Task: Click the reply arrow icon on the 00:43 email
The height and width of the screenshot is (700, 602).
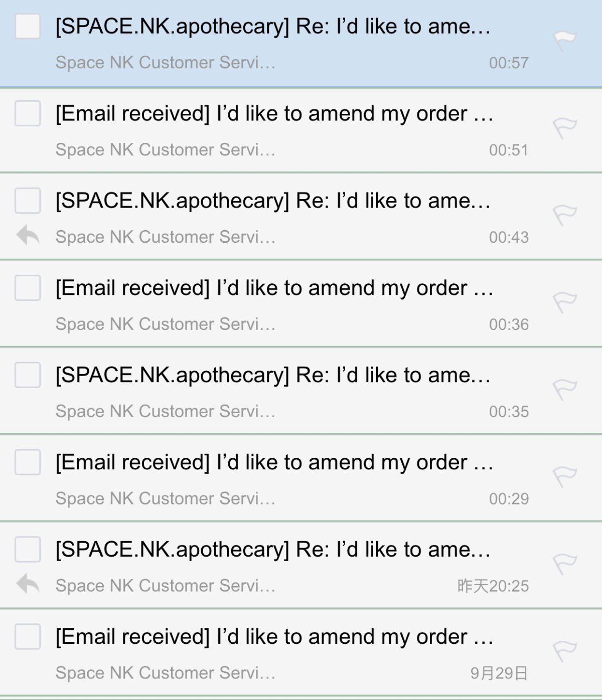Action: 28,235
